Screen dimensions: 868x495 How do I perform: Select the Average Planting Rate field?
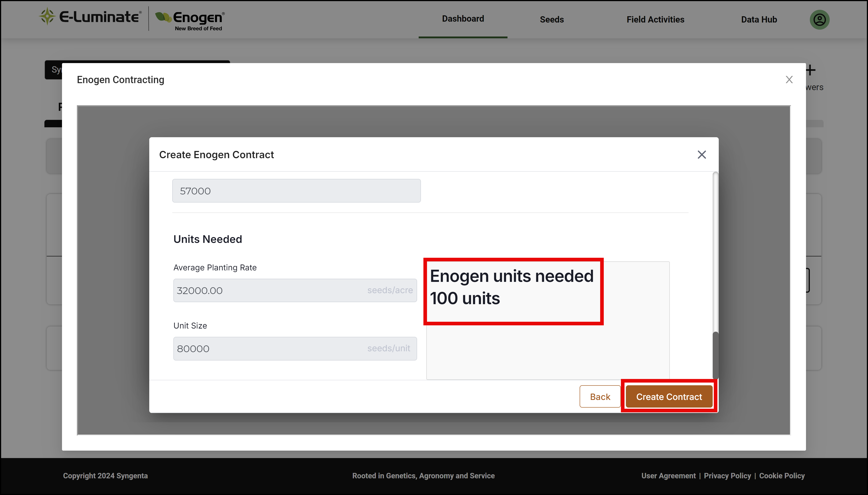pos(295,290)
